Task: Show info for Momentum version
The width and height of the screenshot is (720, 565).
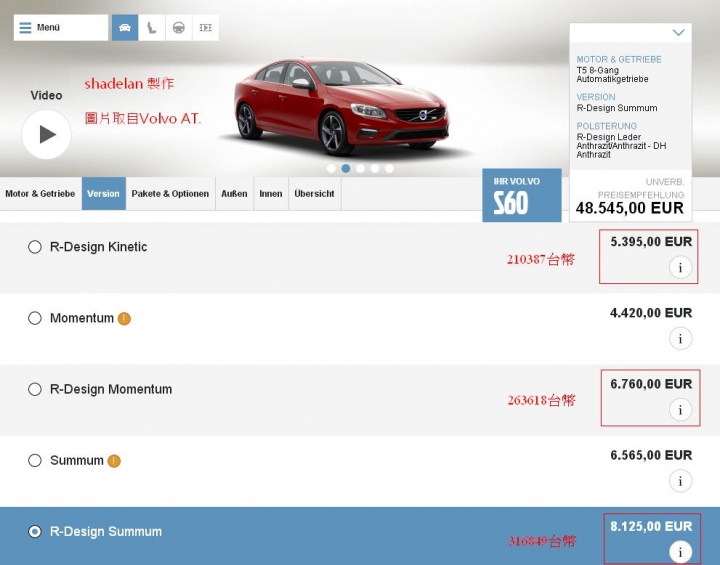Action: click(680, 339)
